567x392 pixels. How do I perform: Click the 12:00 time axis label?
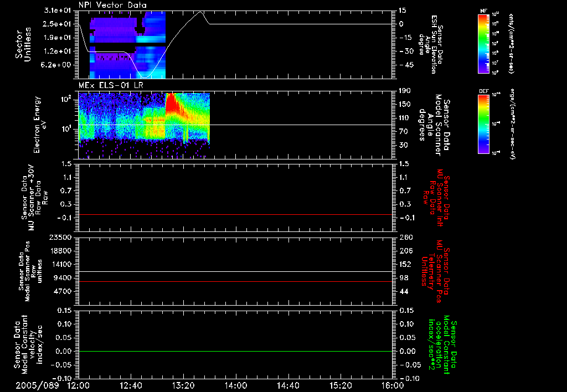point(79,385)
